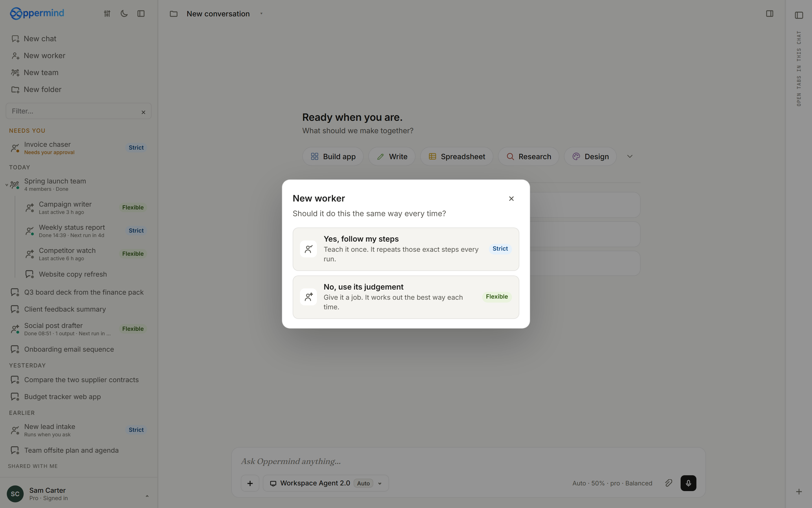
Task: Click the SC avatar
Action: tap(15, 494)
